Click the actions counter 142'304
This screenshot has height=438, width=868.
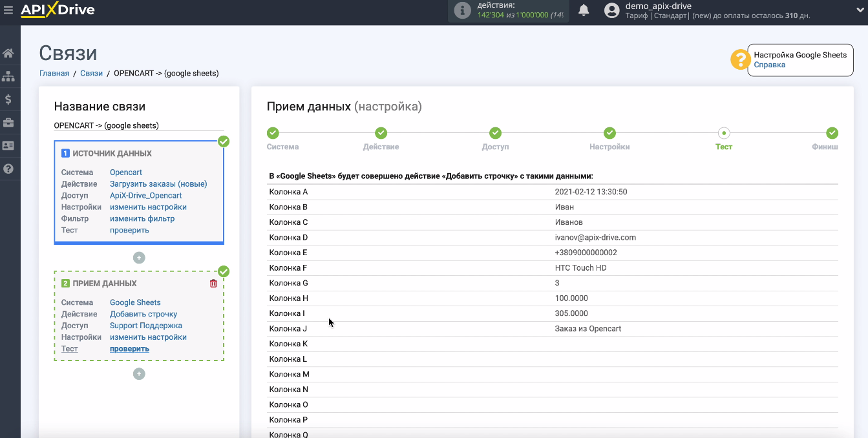click(491, 15)
